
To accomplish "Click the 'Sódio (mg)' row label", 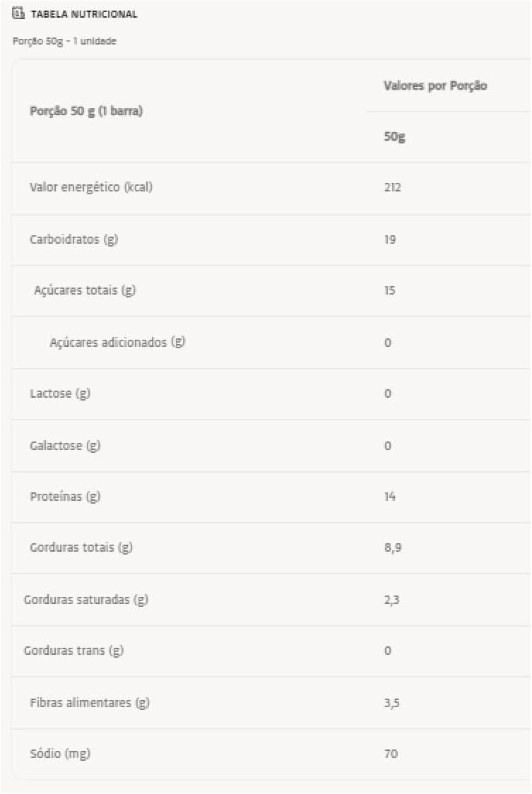I will pos(60,754).
